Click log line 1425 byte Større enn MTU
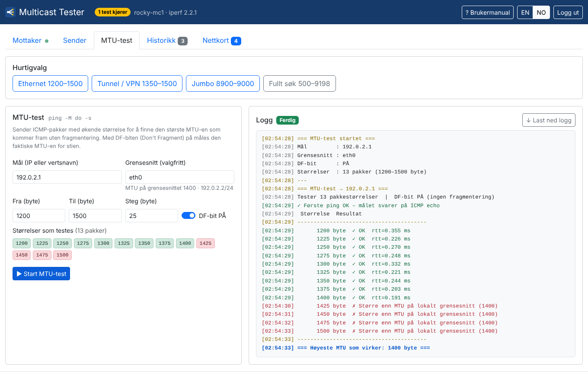 click(x=380, y=306)
